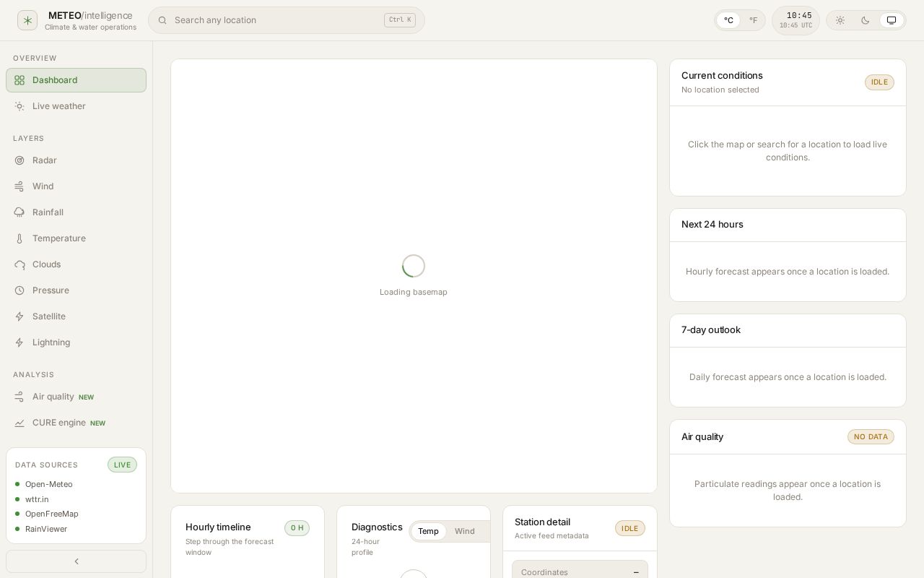
Task: Click the 7-day outlook heading
Action: [x=711, y=329]
